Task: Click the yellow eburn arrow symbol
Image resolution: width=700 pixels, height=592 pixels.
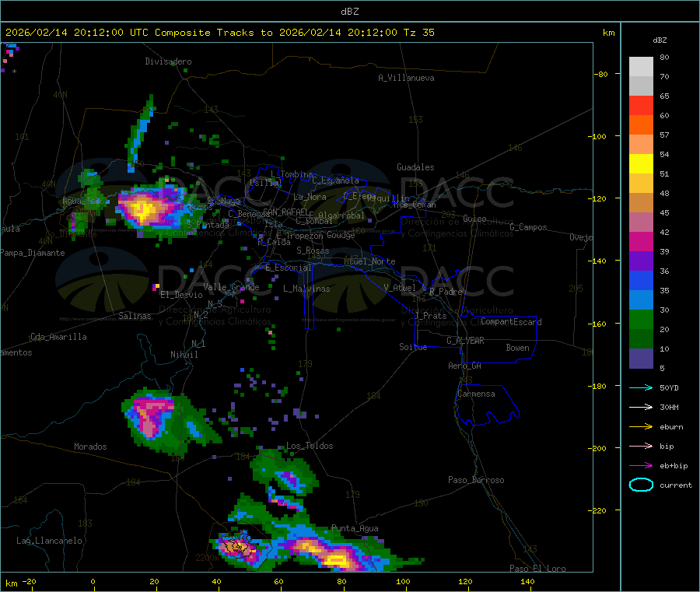Action: click(x=641, y=427)
